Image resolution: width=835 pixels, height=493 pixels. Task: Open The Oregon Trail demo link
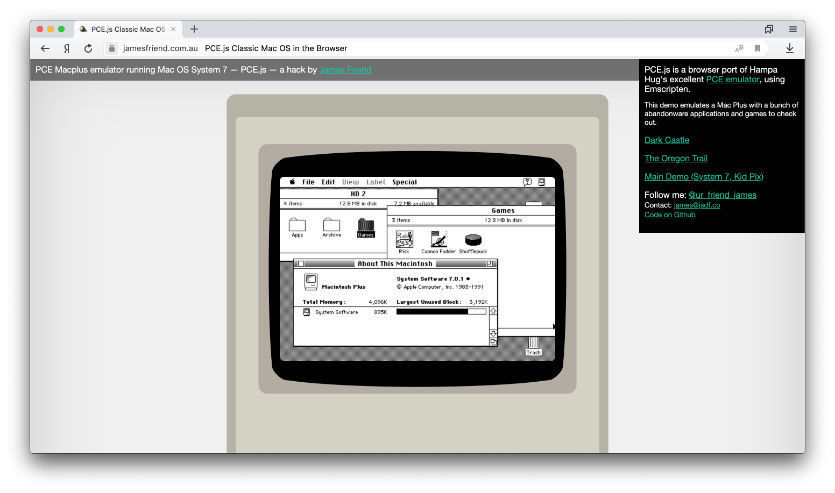coord(675,158)
